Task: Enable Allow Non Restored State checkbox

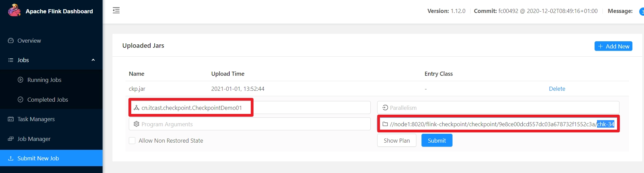Action: tap(132, 141)
